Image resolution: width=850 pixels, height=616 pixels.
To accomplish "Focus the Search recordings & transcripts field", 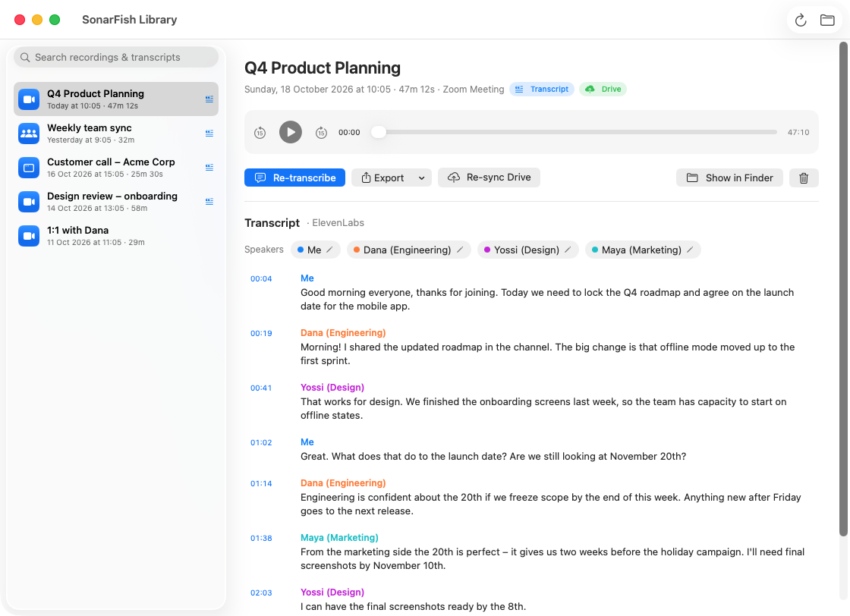I will (116, 57).
